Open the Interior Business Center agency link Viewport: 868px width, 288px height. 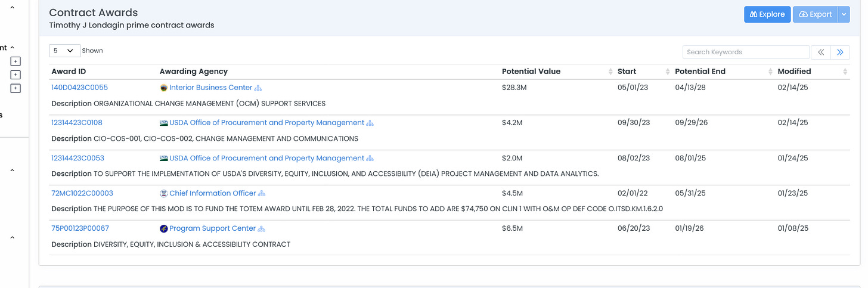pos(211,88)
